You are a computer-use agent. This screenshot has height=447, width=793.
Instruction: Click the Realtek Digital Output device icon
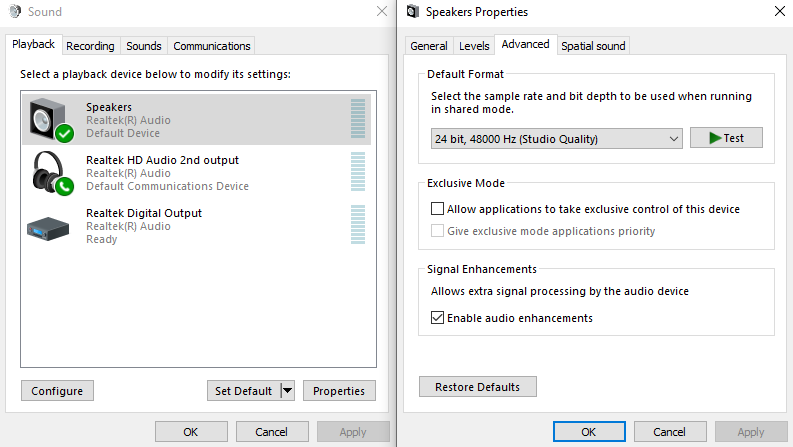48,227
